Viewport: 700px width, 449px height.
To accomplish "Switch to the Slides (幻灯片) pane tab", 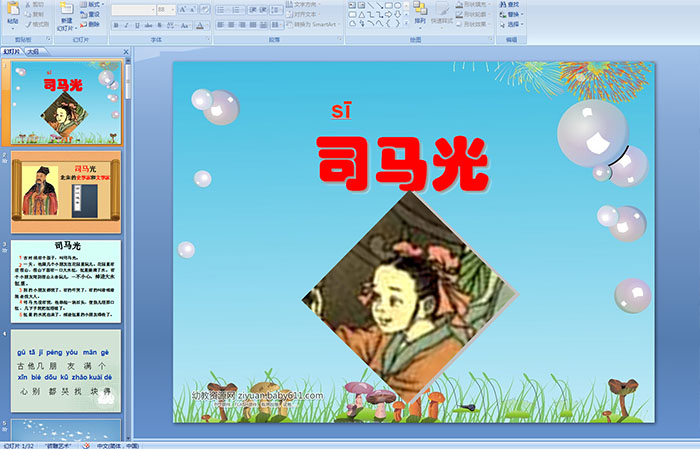I will 12,51.
